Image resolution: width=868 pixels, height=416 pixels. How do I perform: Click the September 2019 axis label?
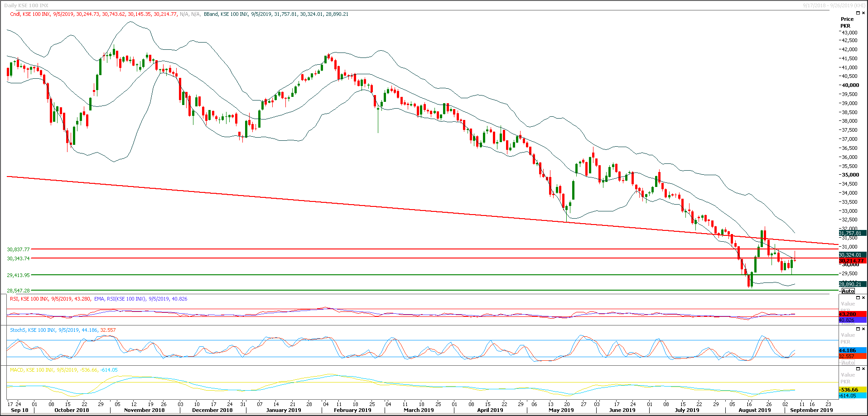812,410
